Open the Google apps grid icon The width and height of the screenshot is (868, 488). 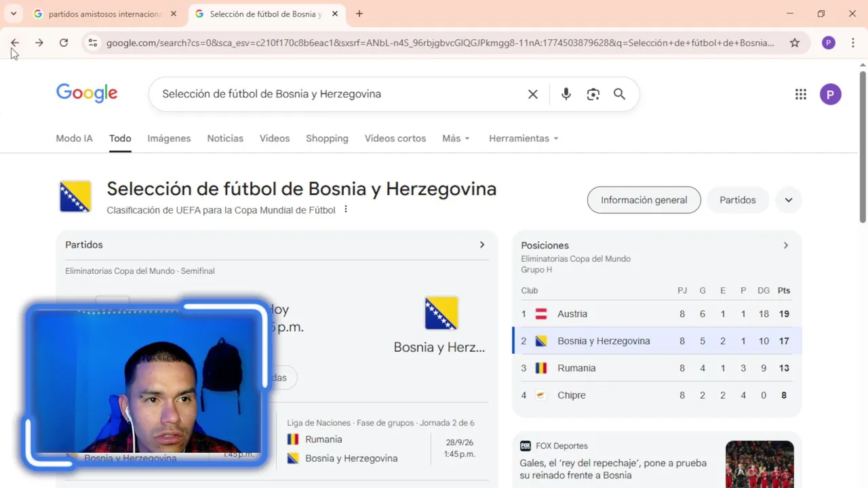(x=800, y=94)
